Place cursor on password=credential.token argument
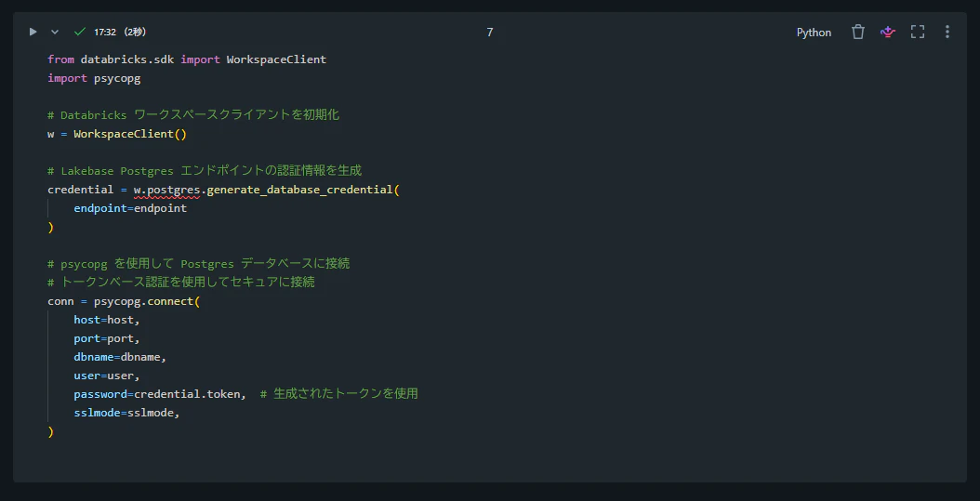 point(159,394)
